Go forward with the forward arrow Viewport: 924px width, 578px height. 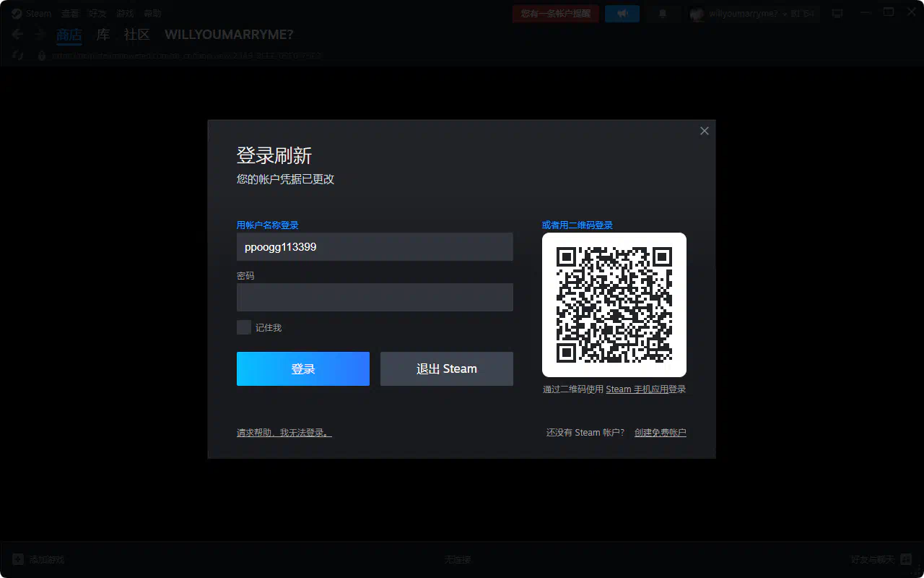click(x=40, y=34)
